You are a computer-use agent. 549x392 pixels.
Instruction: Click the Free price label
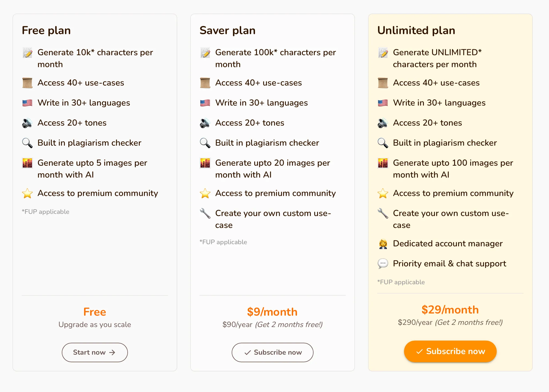tap(95, 312)
